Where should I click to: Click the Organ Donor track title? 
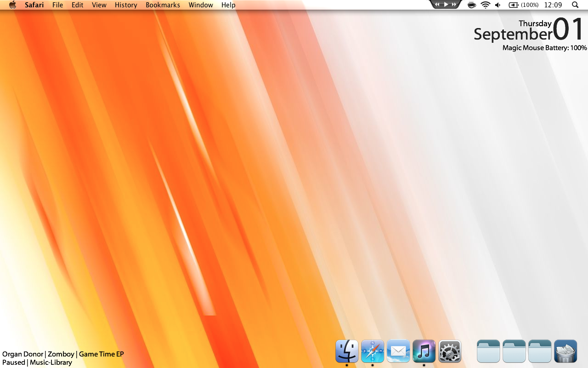tap(23, 354)
